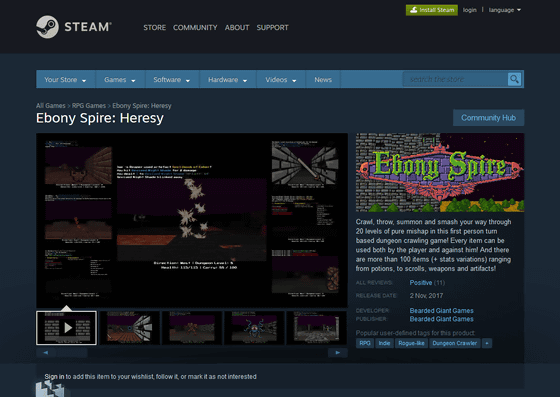Expand the Your Store dropdown
560x397 pixels.
coord(65,80)
